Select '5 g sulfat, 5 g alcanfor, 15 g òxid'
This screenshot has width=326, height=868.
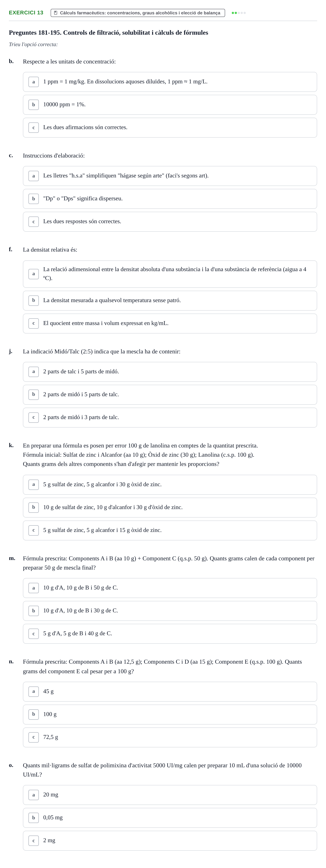170,530
